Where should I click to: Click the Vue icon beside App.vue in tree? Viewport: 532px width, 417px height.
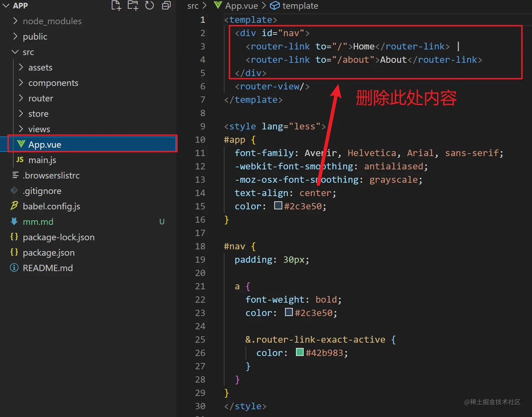tap(21, 144)
